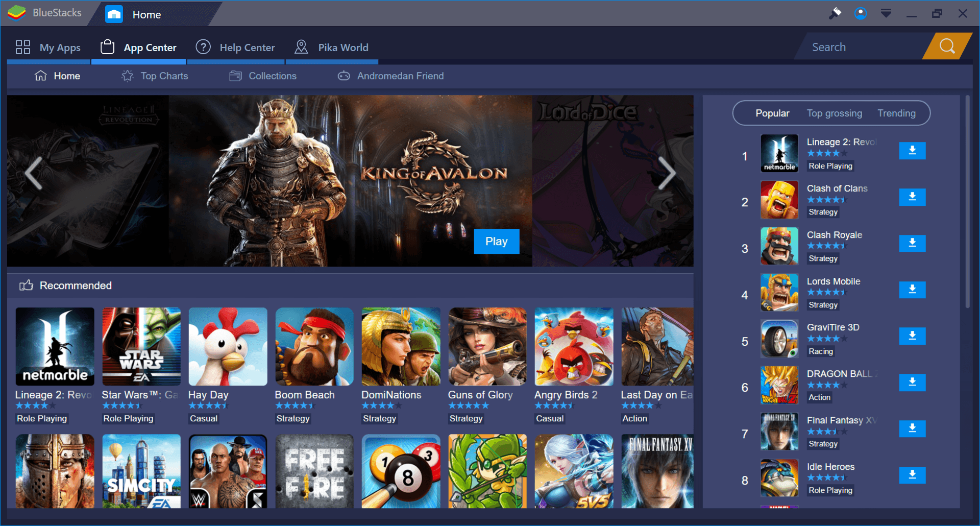The image size is (980, 526).
Task: Open the user account icon
Action: (861, 13)
